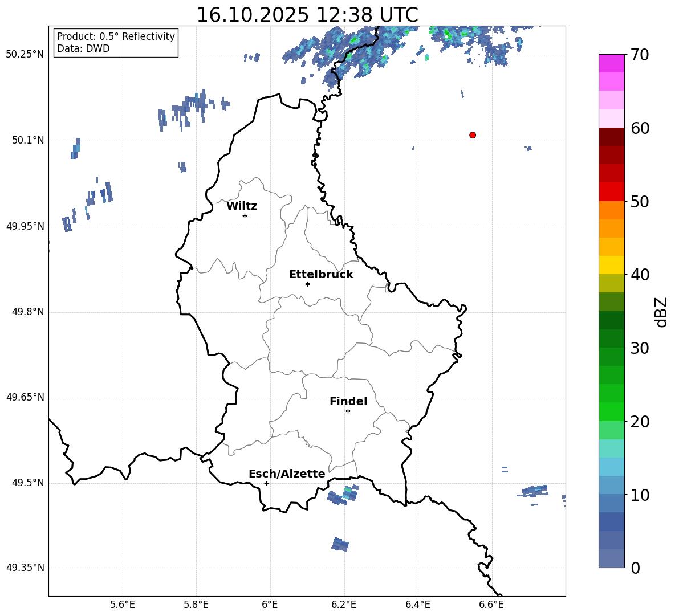Click the 40 colorbar tick label
Viewport: 675px width, 616px height.
point(640,275)
